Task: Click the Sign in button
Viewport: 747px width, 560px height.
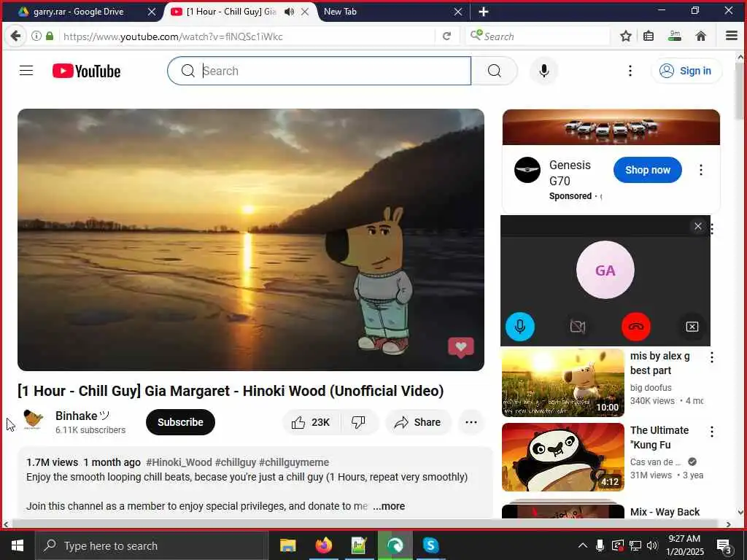Action: tap(686, 71)
